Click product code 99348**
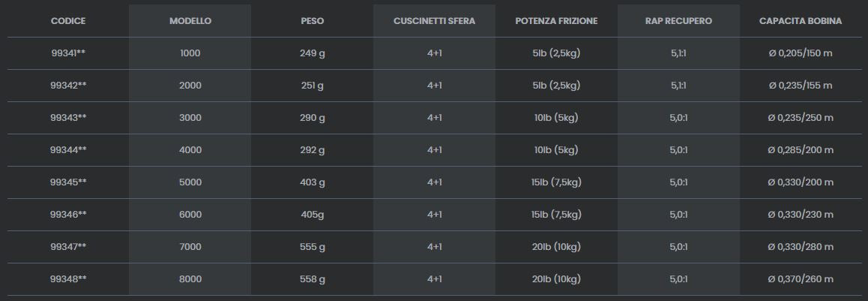This screenshot has height=301, width=868. pos(68,279)
